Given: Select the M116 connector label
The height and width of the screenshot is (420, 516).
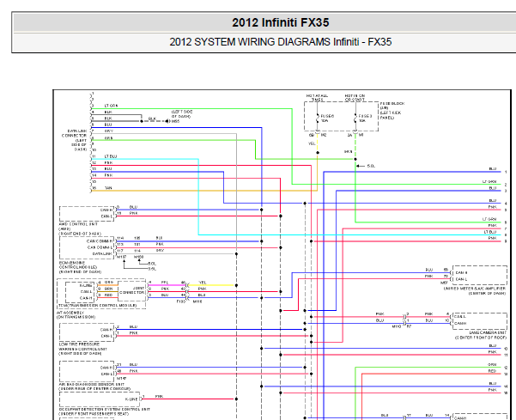Looking at the screenshot, I should [197, 301].
